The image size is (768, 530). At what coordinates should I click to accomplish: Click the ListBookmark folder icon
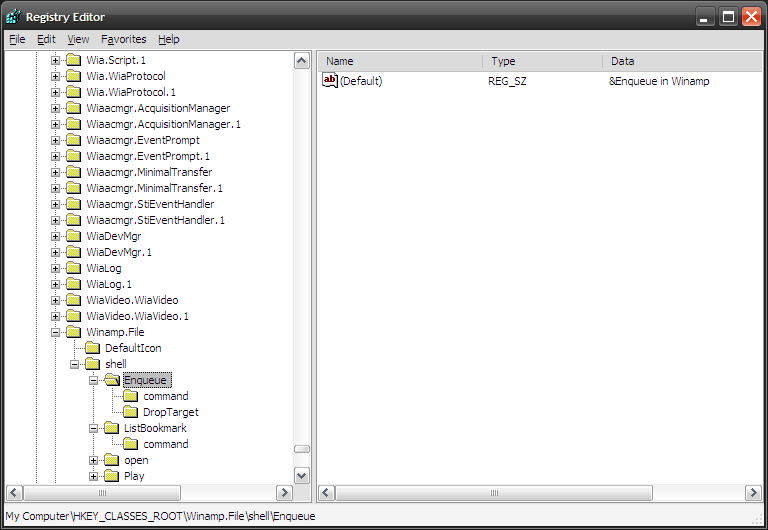click(x=112, y=428)
